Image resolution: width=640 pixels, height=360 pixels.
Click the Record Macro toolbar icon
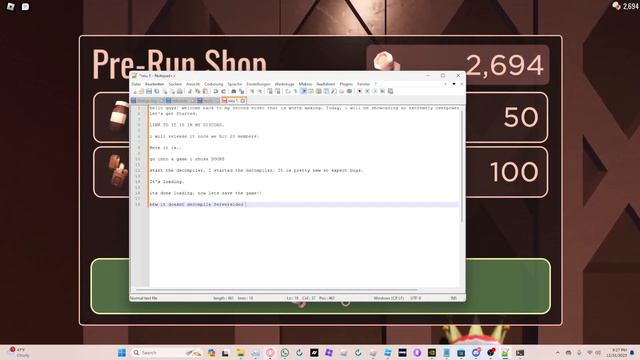[359, 91]
